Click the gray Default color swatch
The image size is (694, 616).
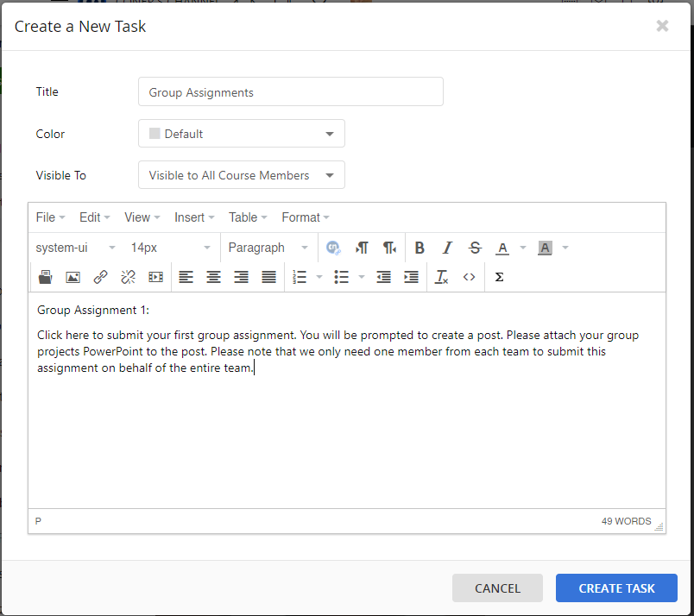(x=155, y=134)
